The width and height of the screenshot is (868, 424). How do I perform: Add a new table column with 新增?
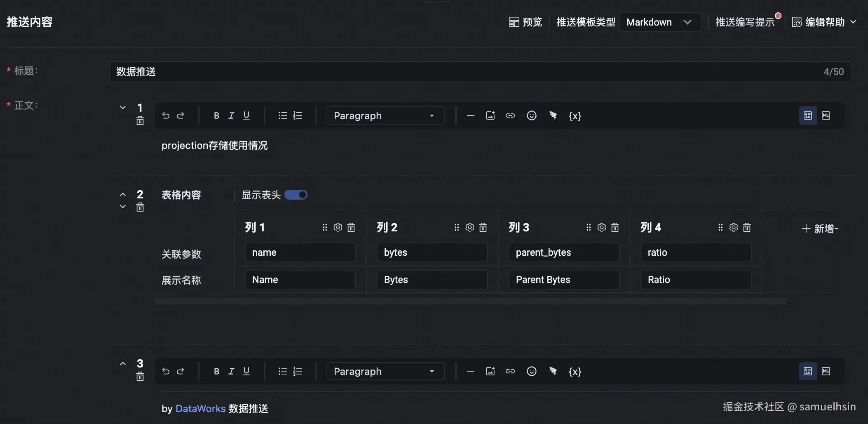pos(820,228)
